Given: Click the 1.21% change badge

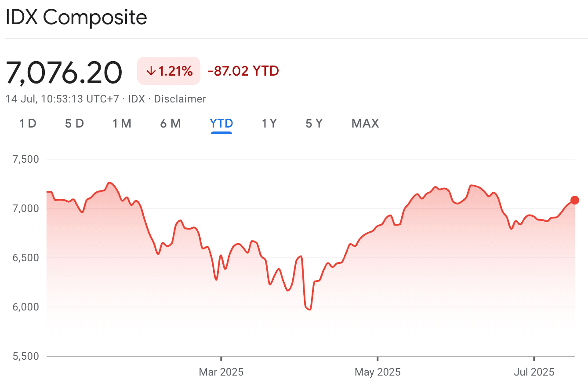Looking at the screenshot, I should click(x=169, y=71).
